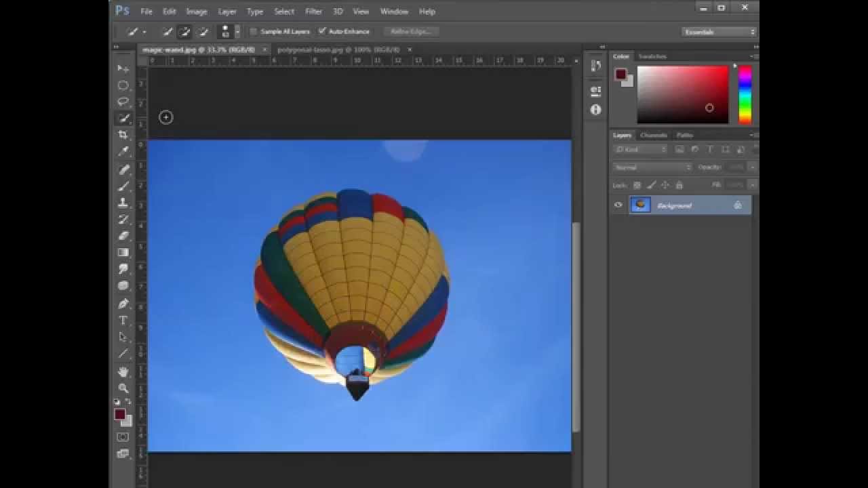
Task: Disable Auto-Enhance checkbox
Action: click(x=322, y=31)
